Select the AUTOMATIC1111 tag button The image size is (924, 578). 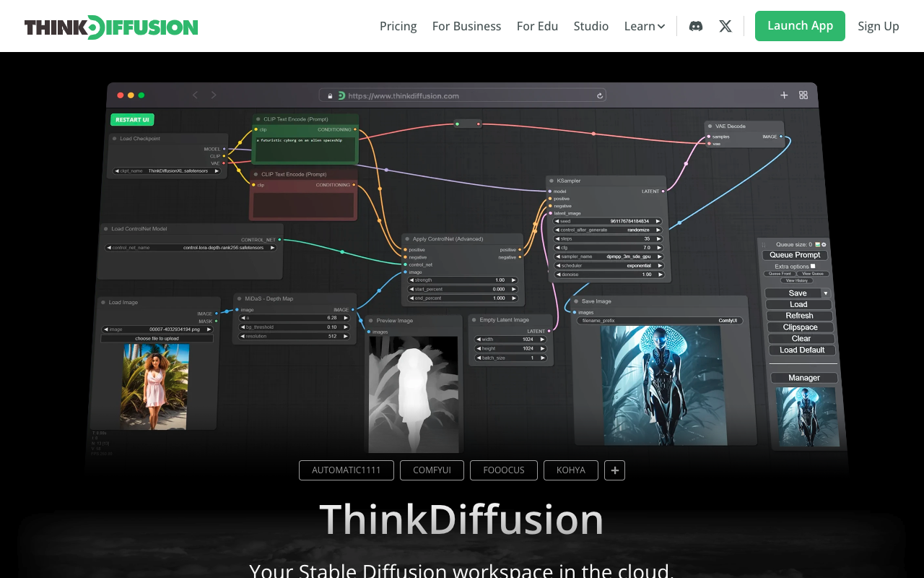point(346,470)
